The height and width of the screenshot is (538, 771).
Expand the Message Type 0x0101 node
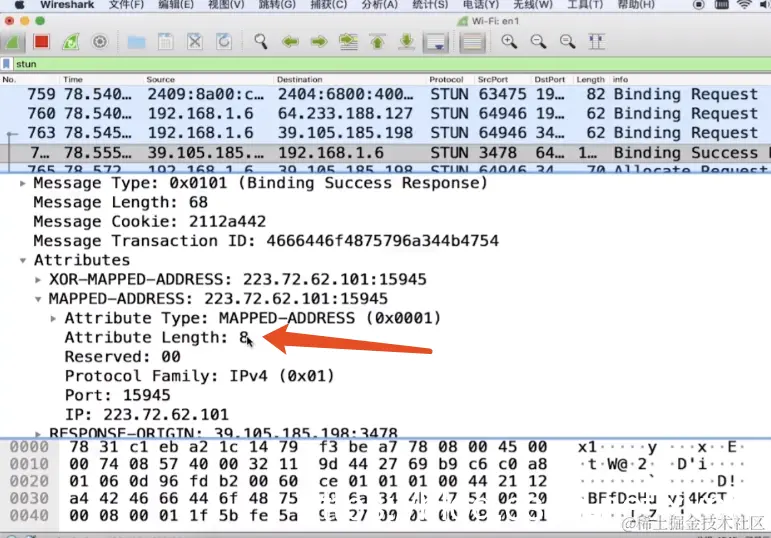[x=23, y=183]
